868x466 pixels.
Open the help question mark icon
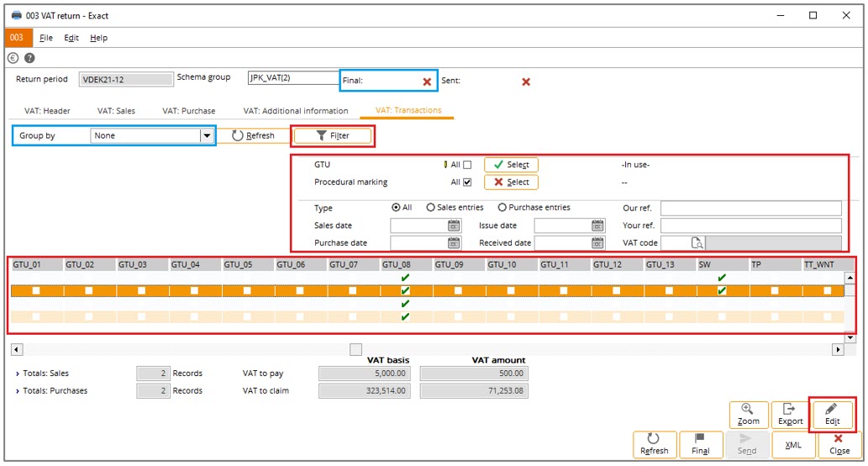[29, 58]
